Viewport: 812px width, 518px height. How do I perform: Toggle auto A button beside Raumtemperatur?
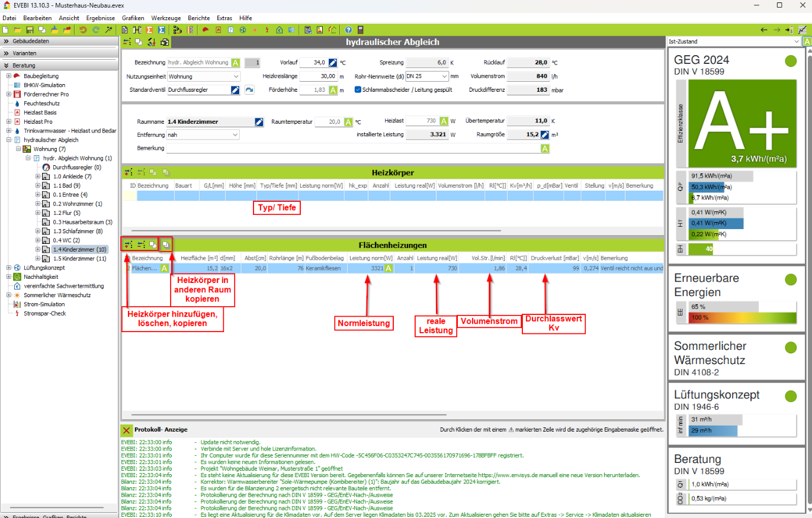click(x=348, y=122)
